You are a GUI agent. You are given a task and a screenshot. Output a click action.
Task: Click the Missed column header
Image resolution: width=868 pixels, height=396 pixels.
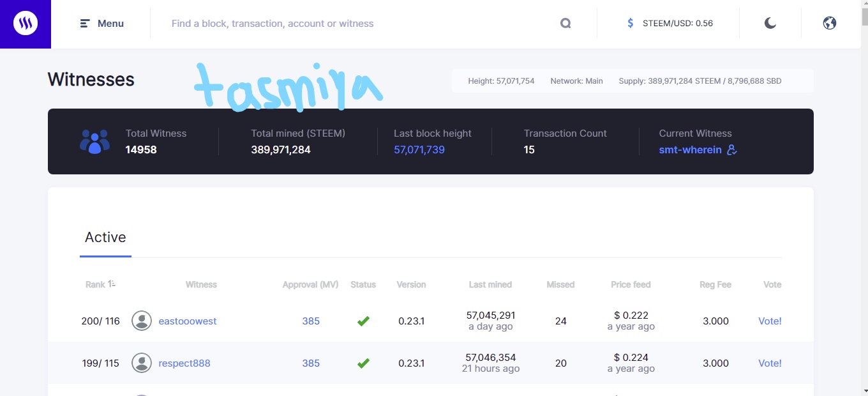[x=560, y=285]
